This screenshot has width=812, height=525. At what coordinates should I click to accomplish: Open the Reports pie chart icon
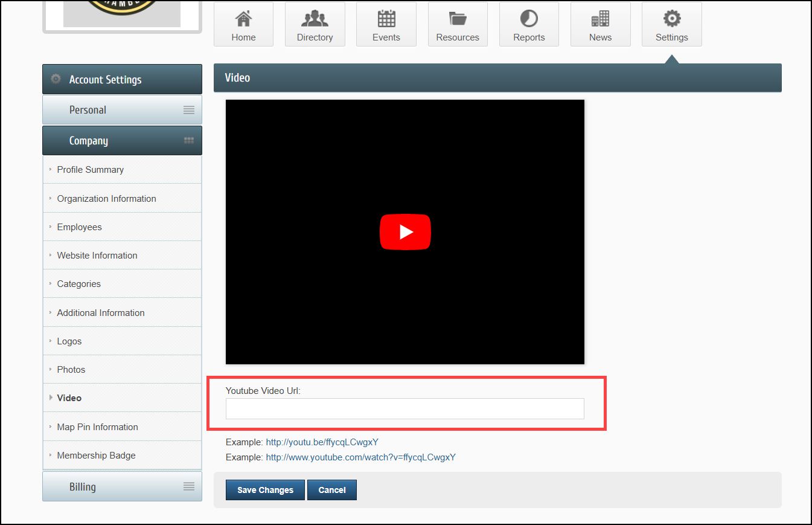[529, 19]
